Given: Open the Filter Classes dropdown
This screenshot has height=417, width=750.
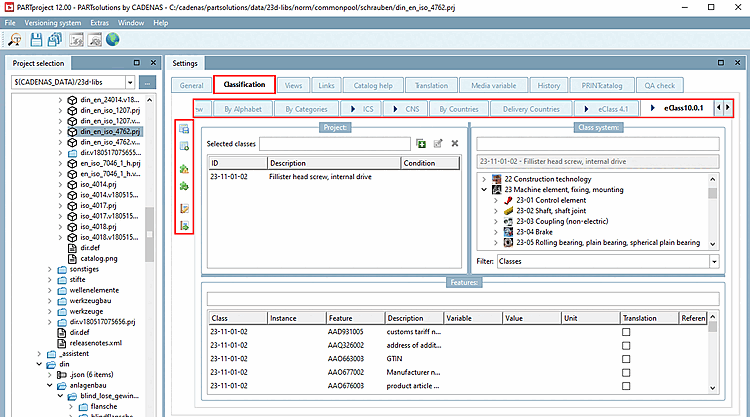Looking at the screenshot, I should coord(714,262).
